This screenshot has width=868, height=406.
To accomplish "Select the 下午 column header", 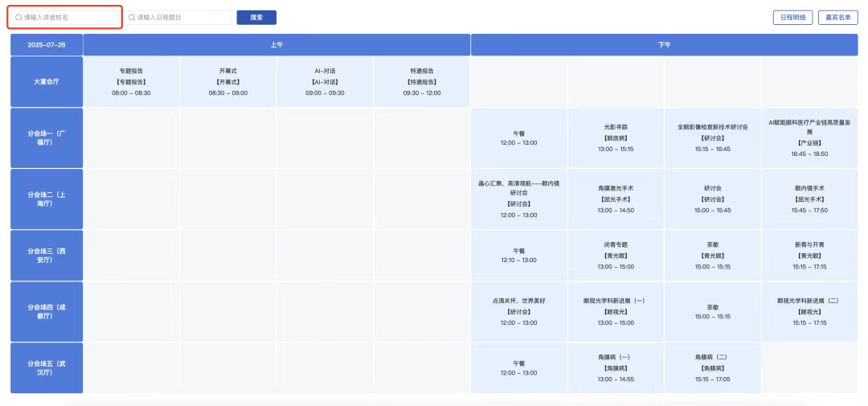I will click(x=663, y=45).
